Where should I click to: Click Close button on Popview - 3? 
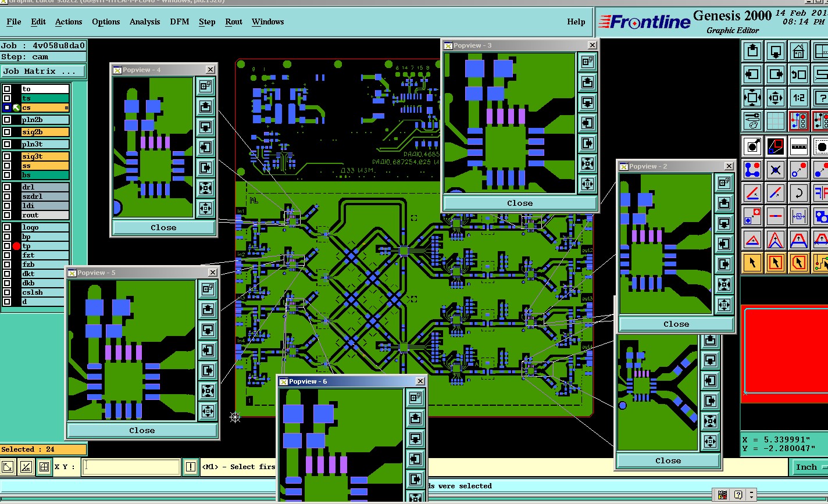[x=520, y=203]
